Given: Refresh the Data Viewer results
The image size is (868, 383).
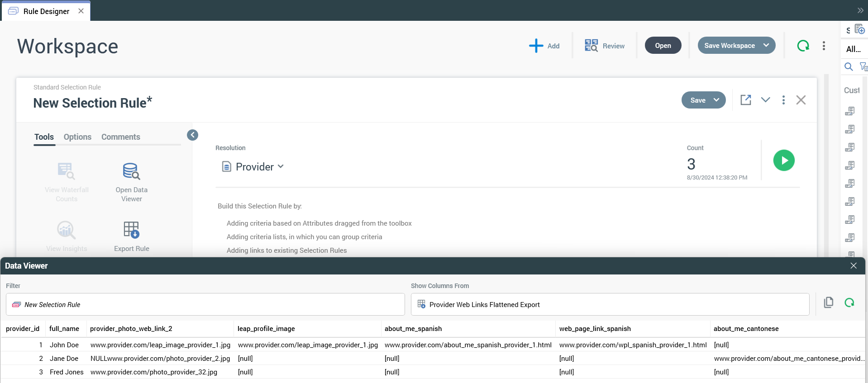Looking at the screenshot, I should click(x=849, y=303).
